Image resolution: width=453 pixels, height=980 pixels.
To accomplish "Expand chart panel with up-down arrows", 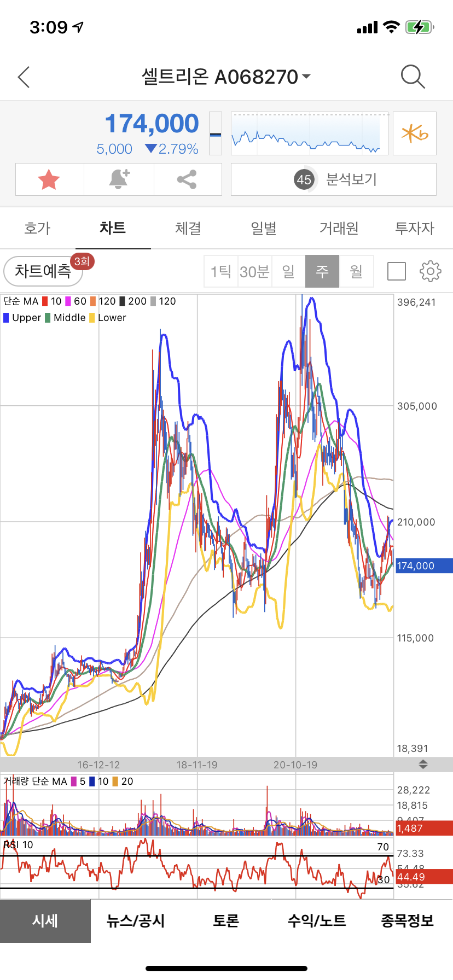I will click(423, 764).
